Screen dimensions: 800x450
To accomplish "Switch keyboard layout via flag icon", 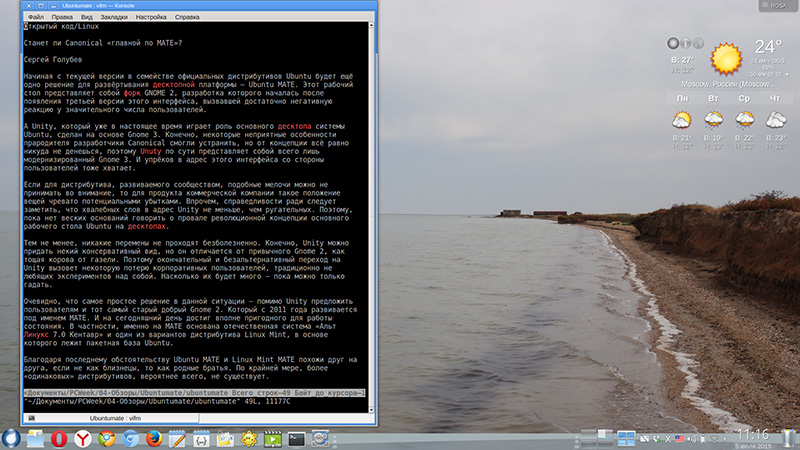I will [x=679, y=439].
